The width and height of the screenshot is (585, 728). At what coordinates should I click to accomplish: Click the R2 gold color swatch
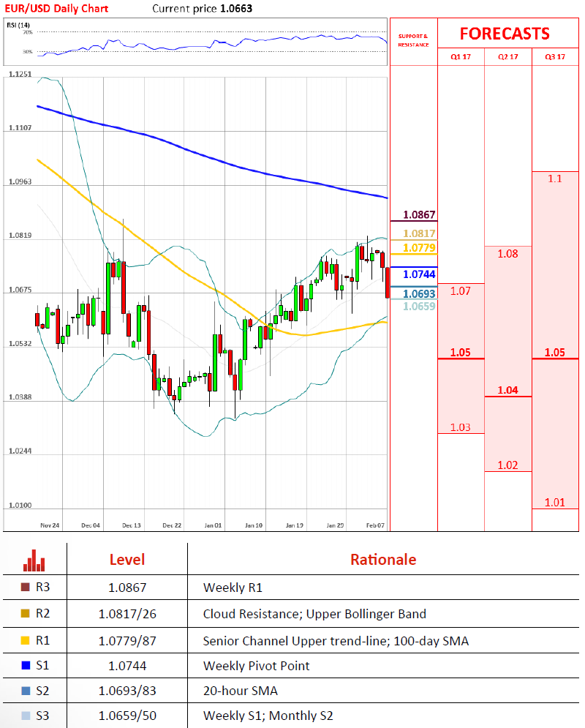(26, 613)
